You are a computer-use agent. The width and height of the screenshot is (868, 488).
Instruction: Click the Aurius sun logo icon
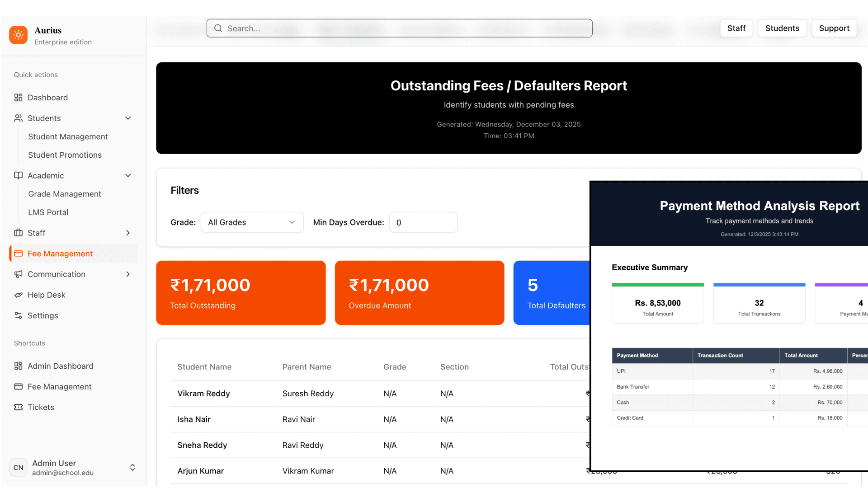click(x=19, y=35)
